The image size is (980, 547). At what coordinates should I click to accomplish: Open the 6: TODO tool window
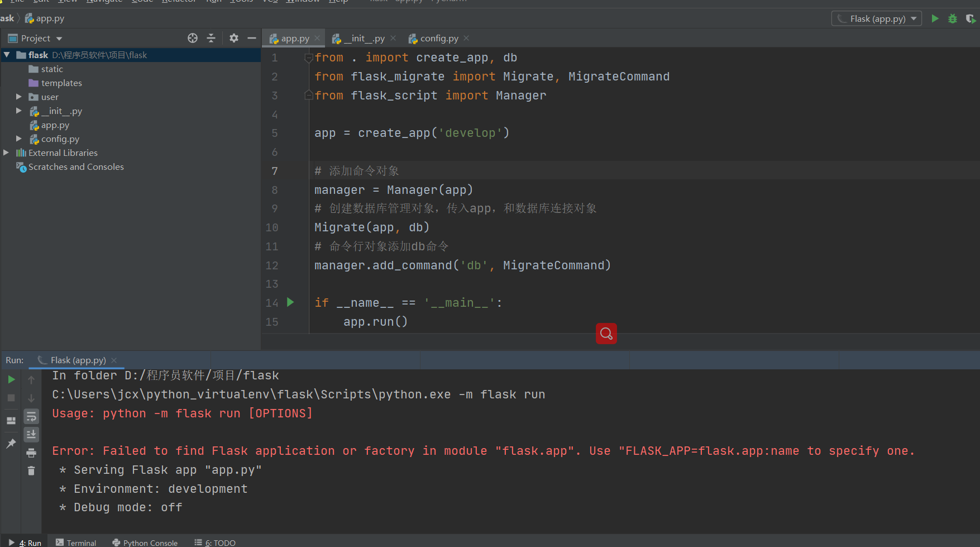(215, 542)
